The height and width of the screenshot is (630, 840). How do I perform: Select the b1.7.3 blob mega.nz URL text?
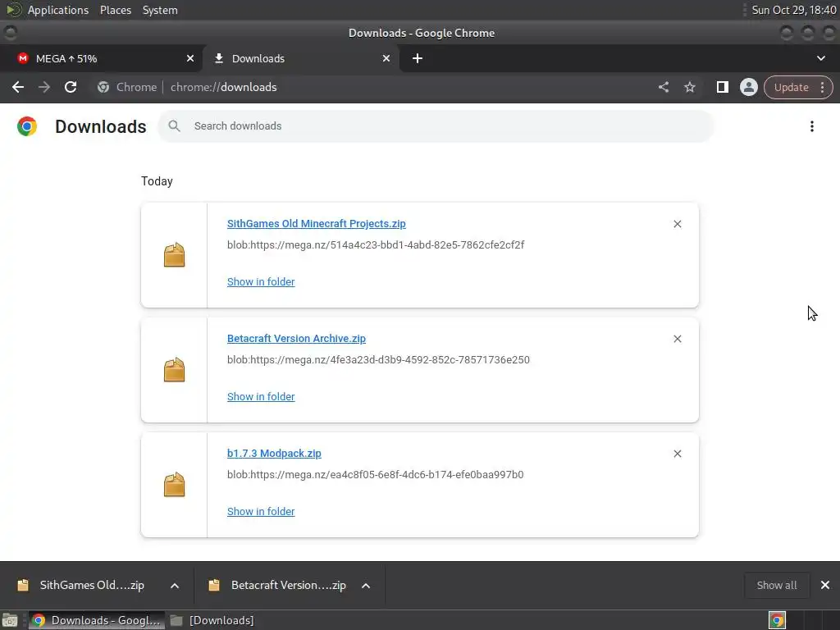376,475
